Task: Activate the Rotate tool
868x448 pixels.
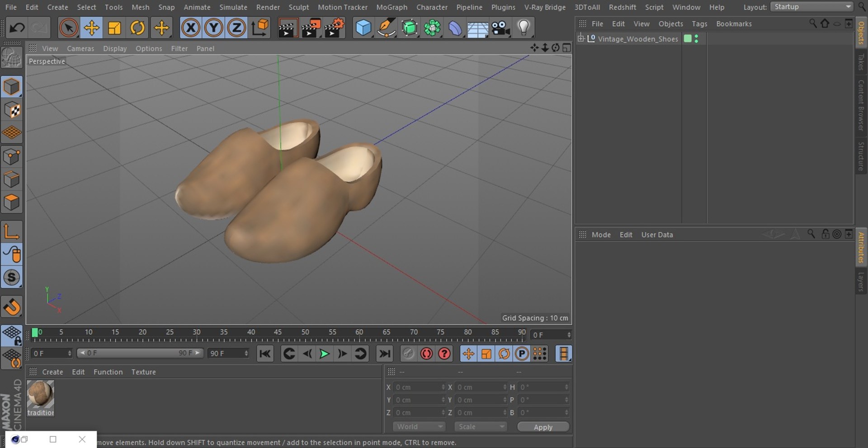Action: coord(137,28)
